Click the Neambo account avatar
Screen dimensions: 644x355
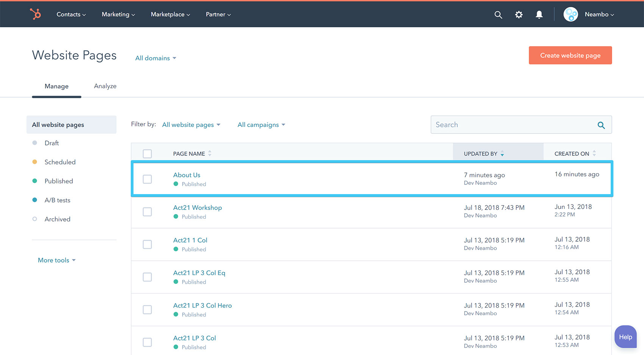pyautogui.click(x=571, y=14)
